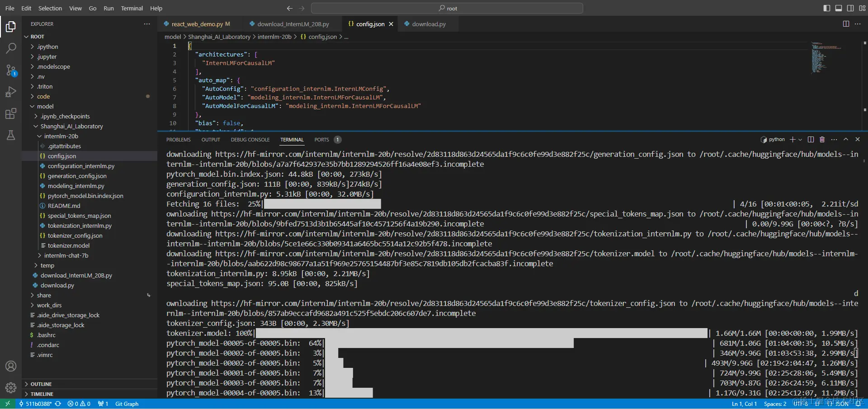Kill the terminal with trash icon
This screenshot has width=868, height=409.
coord(822,140)
